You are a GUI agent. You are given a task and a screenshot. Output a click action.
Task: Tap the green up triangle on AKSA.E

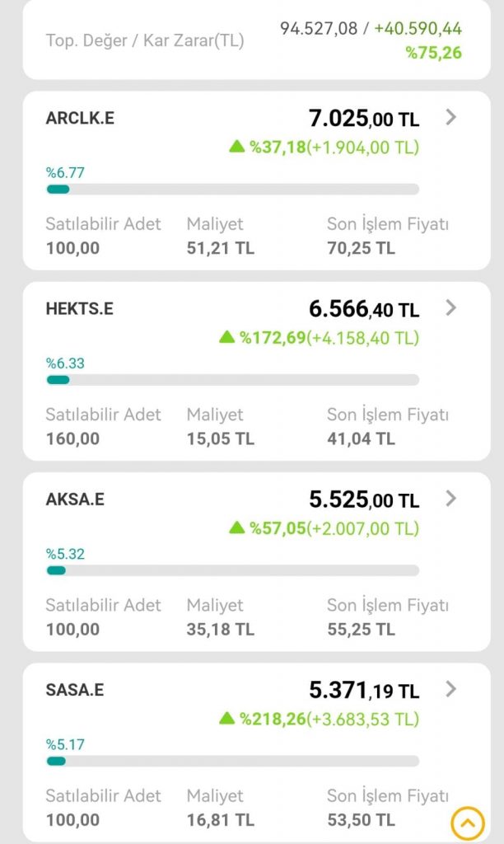[237, 527]
